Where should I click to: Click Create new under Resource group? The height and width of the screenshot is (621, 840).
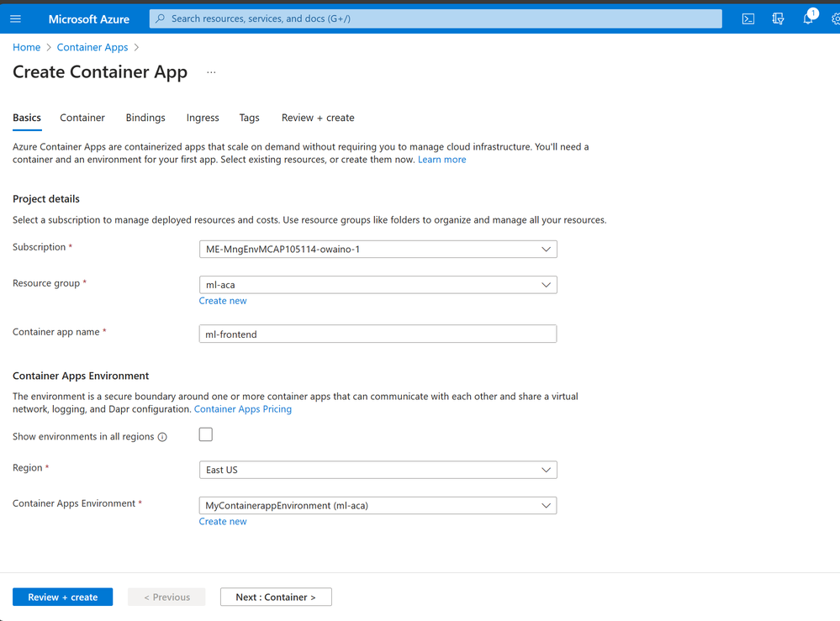(x=223, y=301)
